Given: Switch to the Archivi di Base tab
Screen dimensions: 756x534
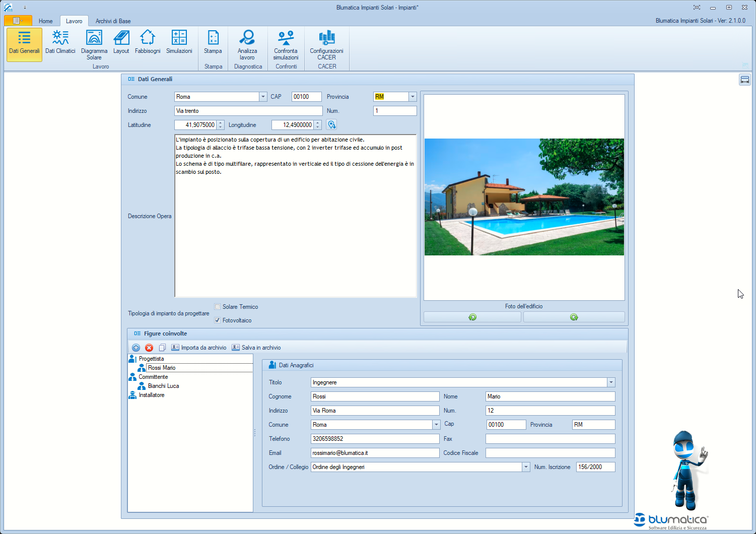Looking at the screenshot, I should [x=113, y=21].
